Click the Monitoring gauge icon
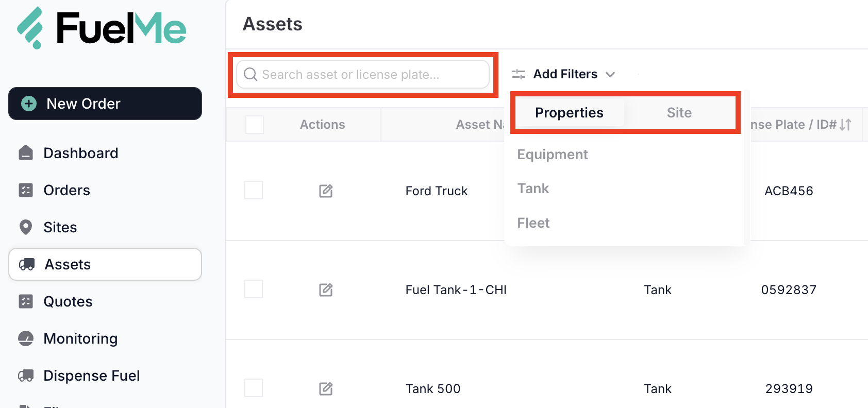Image resolution: width=868 pixels, height=408 pixels. pyautogui.click(x=26, y=338)
